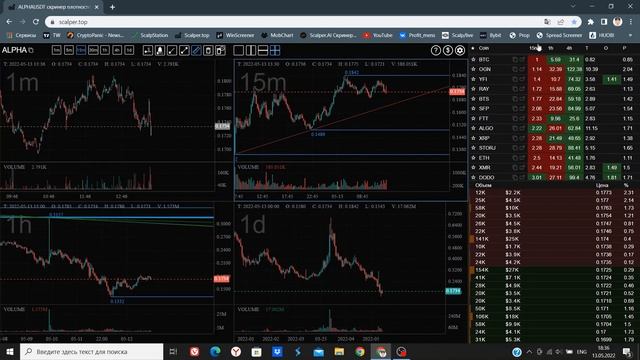The width and height of the screenshot is (640, 360).
Task: Select the 30m timeframe button
Action: pyautogui.click(x=93, y=50)
